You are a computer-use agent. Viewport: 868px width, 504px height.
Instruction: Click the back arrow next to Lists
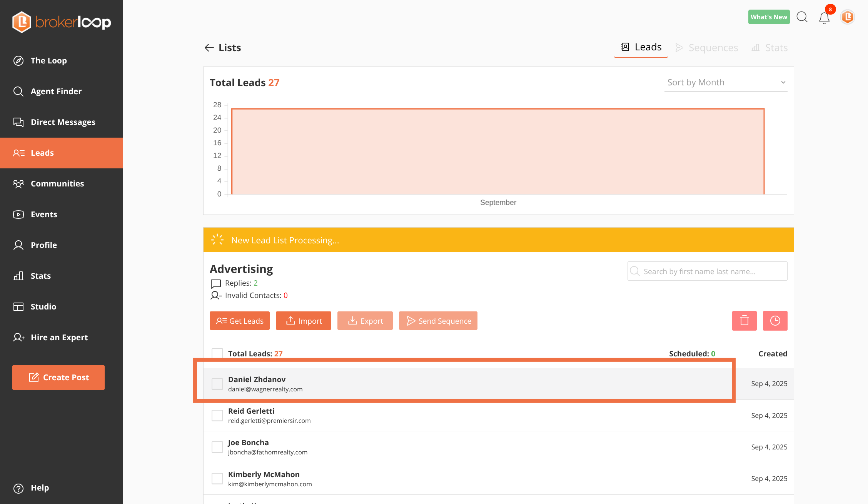[209, 48]
